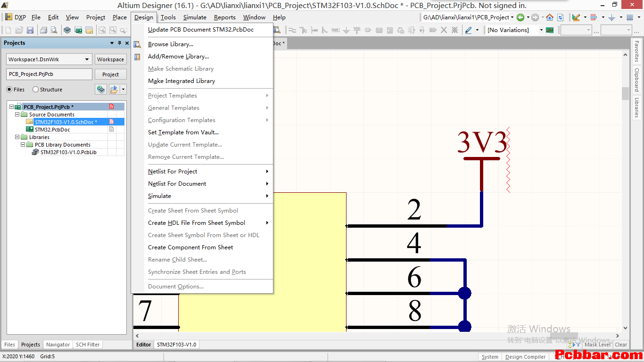Viewport: 644px width, 362px height.
Task: Click the Place No ERC cross icon
Action: tap(444, 30)
